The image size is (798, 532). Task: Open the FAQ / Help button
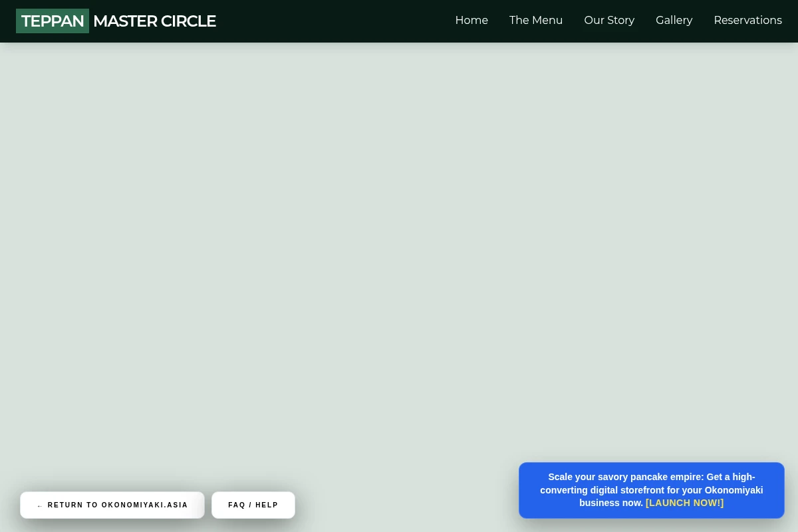tap(253, 505)
